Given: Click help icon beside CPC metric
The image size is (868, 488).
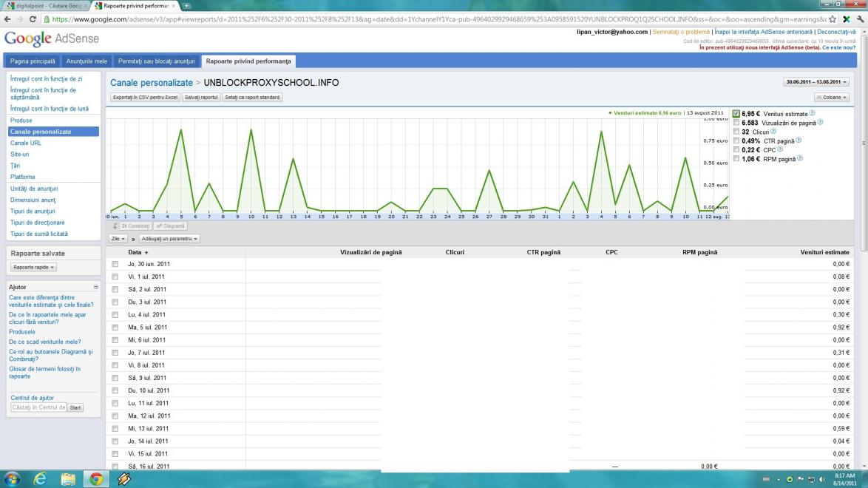Looking at the screenshot, I should (x=780, y=149).
